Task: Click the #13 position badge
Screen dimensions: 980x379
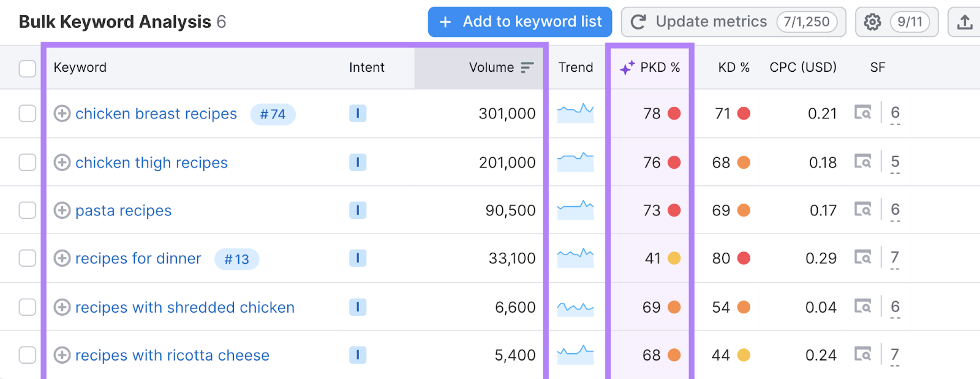Action: [236, 259]
